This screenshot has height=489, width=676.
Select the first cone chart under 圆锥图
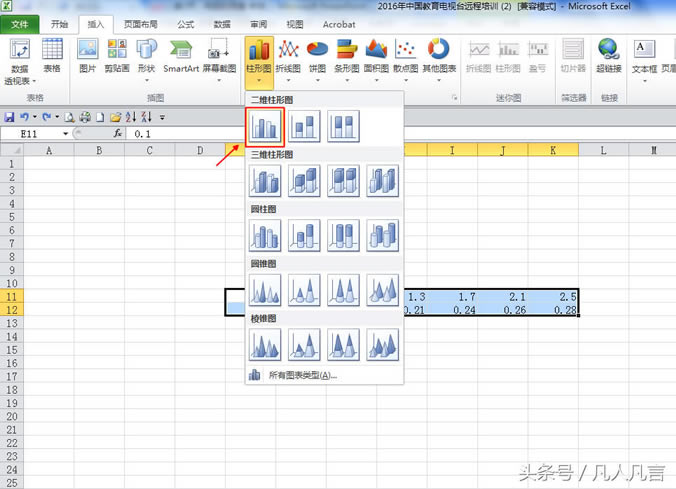click(x=266, y=290)
